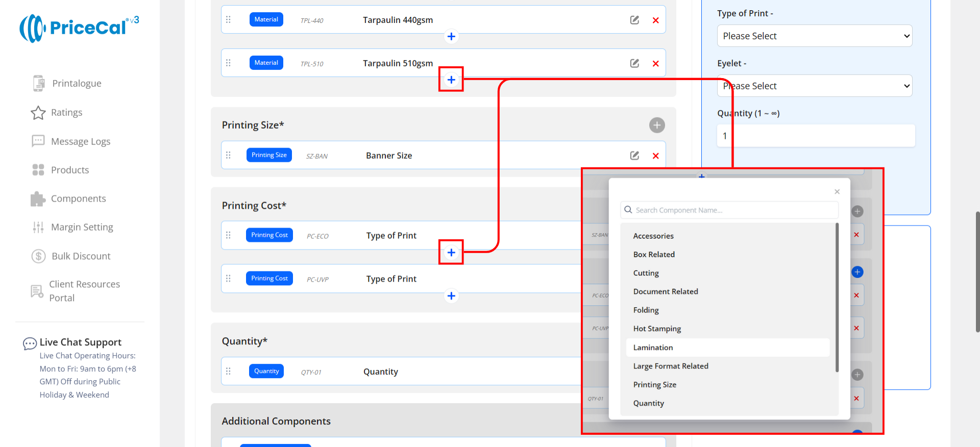This screenshot has width=980, height=447.
Task: Go to Margin Setting
Action: [x=82, y=227]
